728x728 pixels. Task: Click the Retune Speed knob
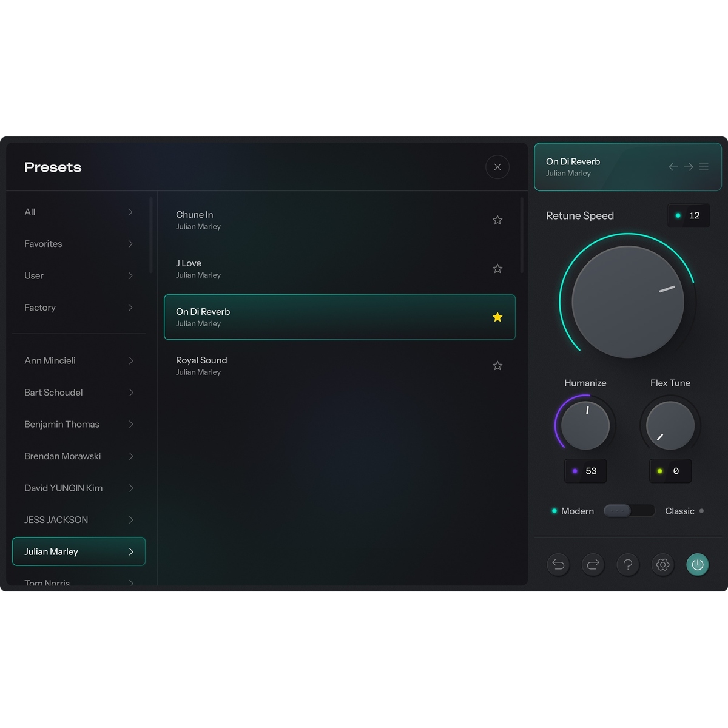628,302
